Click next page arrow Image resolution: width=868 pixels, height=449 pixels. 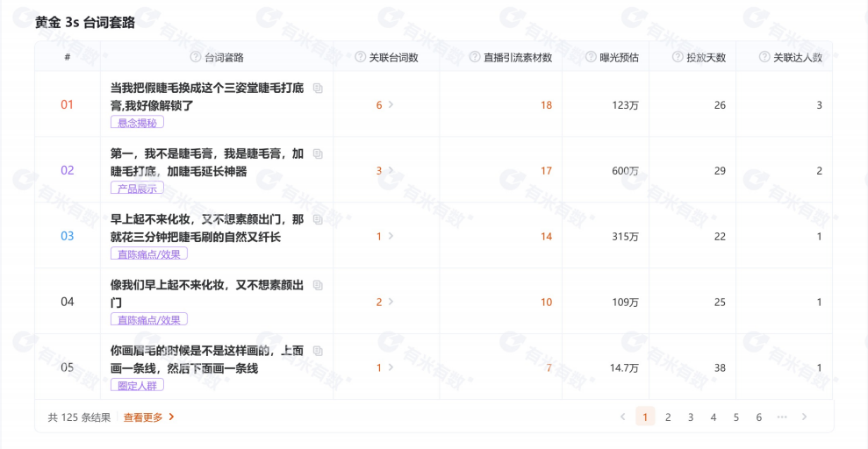[x=804, y=417]
